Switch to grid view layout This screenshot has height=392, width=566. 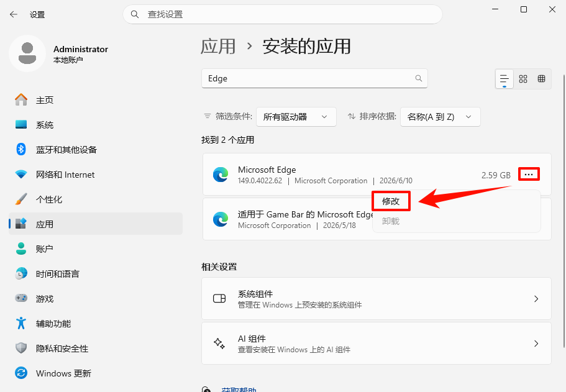[x=523, y=79]
